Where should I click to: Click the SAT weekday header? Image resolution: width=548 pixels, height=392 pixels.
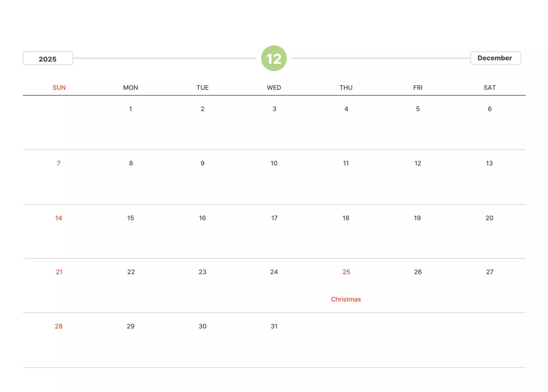(489, 88)
